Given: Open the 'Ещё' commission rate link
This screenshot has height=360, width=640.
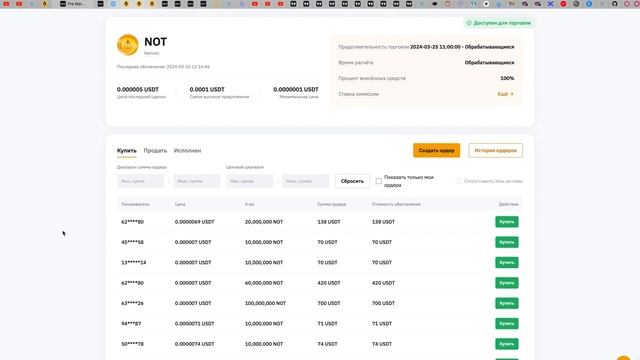Looking at the screenshot, I should (505, 94).
